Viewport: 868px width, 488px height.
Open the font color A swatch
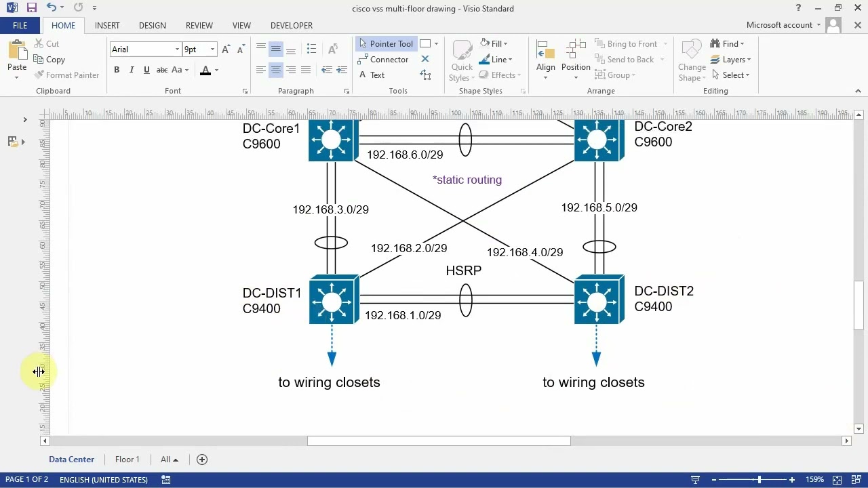pyautogui.click(x=205, y=70)
